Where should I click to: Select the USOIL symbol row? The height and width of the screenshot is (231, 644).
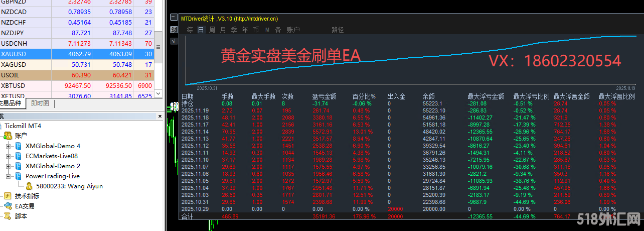[x=77, y=75]
